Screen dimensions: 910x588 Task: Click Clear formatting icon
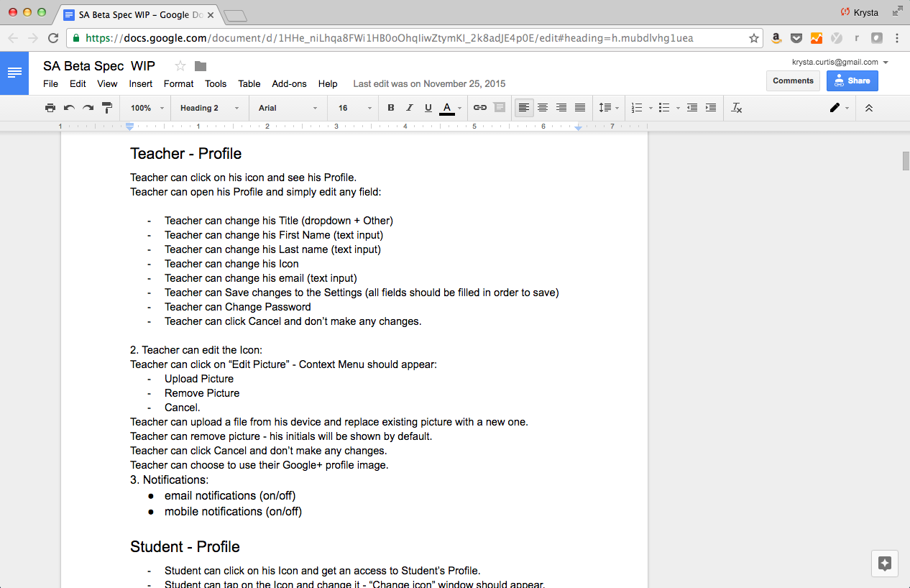[737, 108]
